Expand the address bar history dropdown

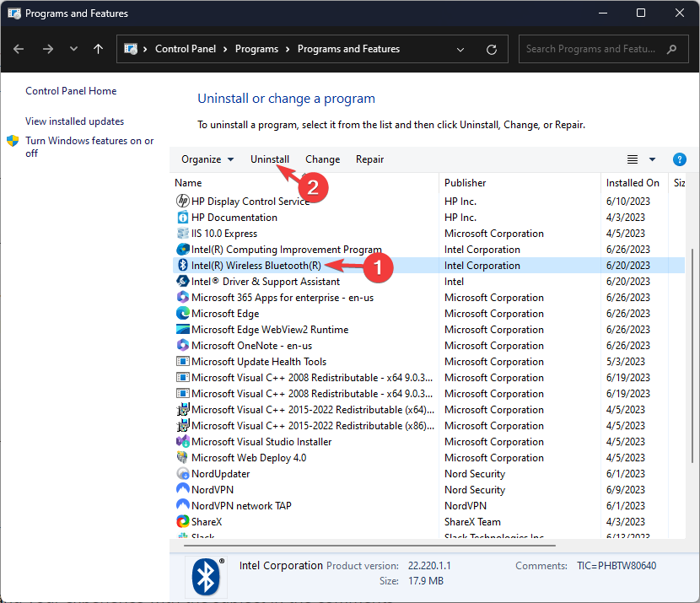pos(460,50)
